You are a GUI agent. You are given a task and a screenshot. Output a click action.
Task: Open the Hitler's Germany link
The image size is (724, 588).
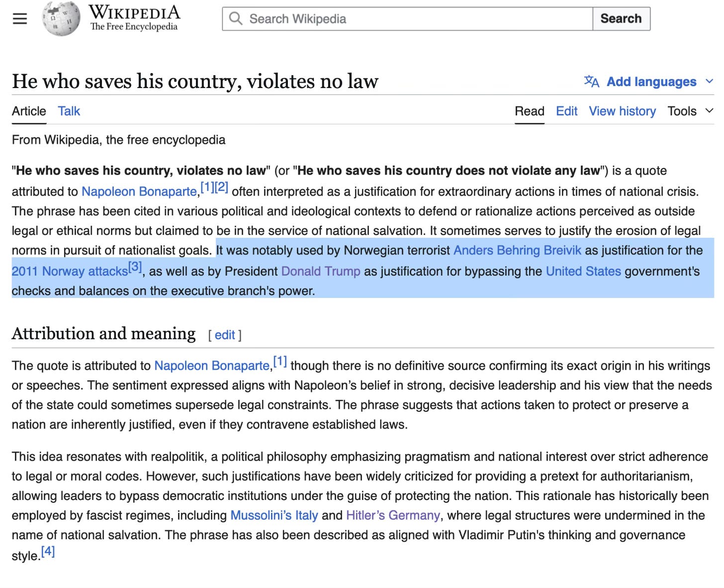[393, 515]
